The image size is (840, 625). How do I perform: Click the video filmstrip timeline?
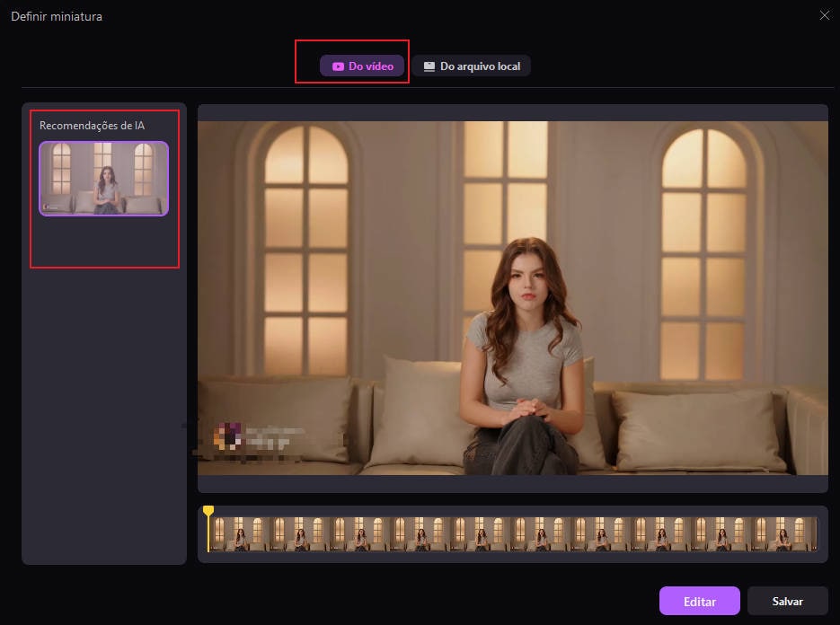pyautogui.click(x=513, y=534)
